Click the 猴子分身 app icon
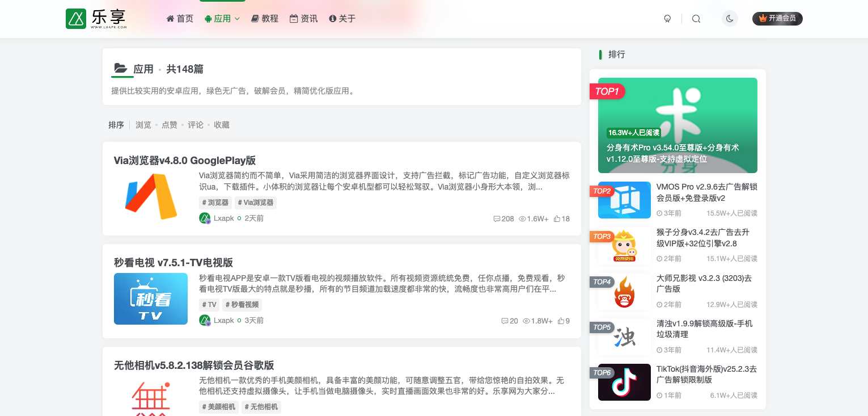This screenshot has width=868, height=416. tap(624, 246)
